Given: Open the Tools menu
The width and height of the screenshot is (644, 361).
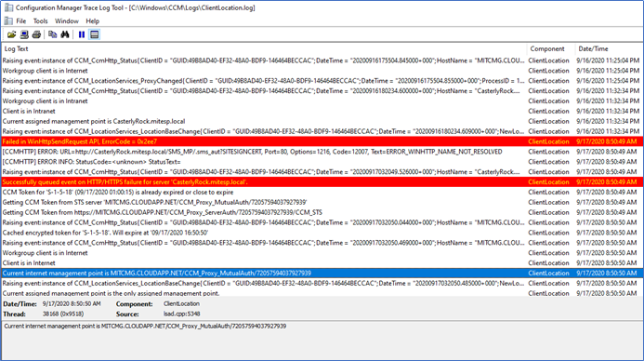Looking at the screenshot, I should 40,21.
